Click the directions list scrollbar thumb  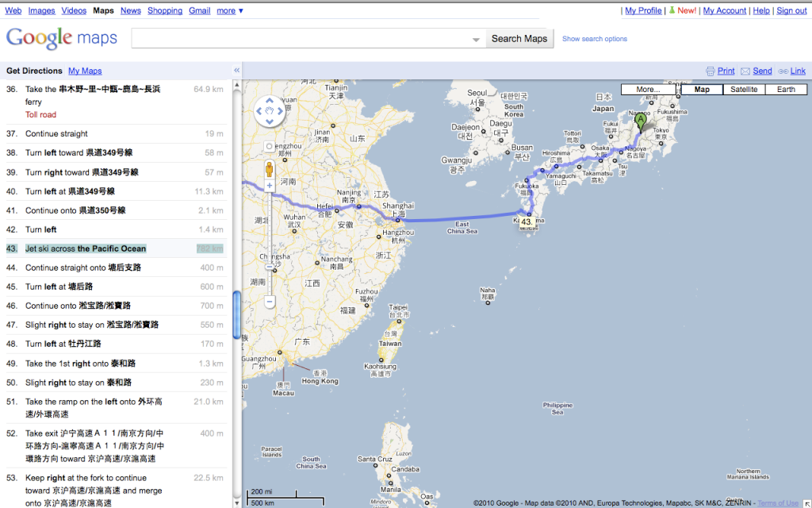(236, 314)
